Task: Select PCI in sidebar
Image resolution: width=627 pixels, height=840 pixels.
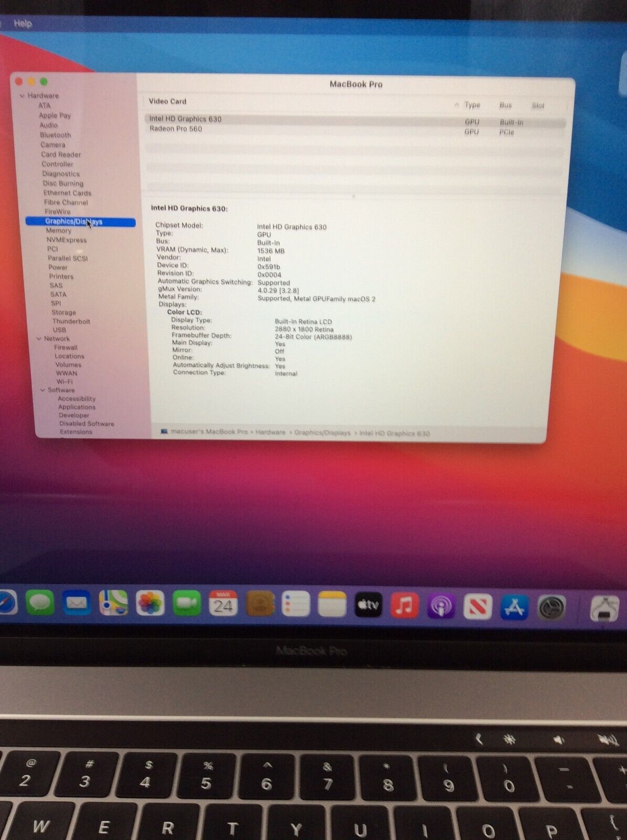Action: [52, 249]
